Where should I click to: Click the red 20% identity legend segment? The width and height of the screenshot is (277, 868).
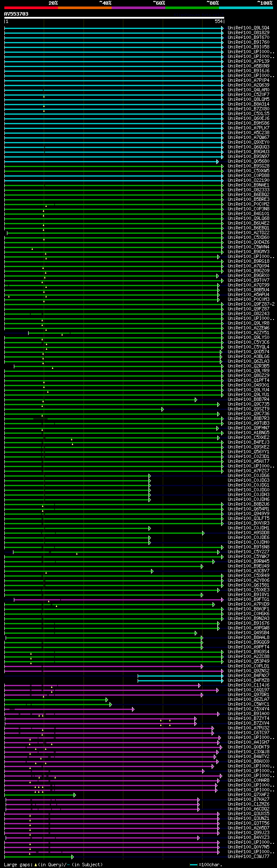31,8
